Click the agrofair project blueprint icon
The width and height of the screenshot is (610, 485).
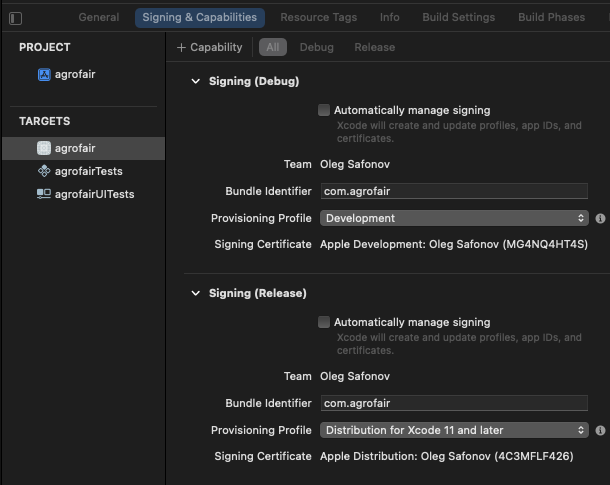pos(44,74)
